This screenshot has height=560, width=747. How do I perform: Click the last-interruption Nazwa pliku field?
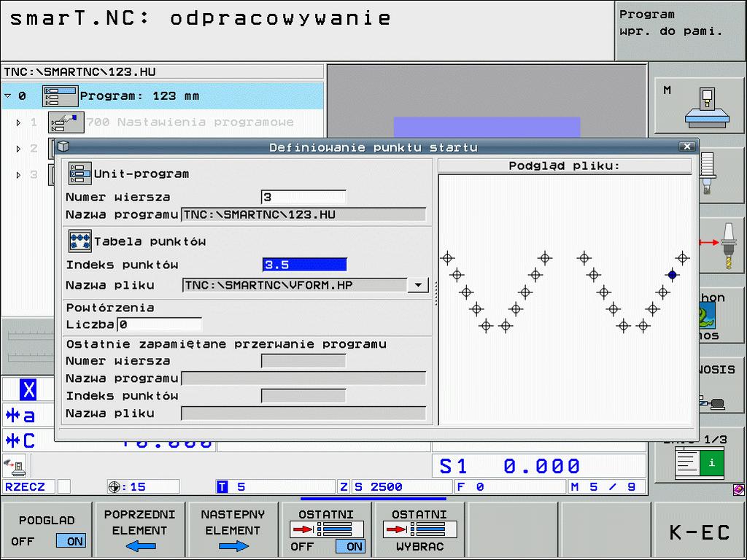coord(303,413)
